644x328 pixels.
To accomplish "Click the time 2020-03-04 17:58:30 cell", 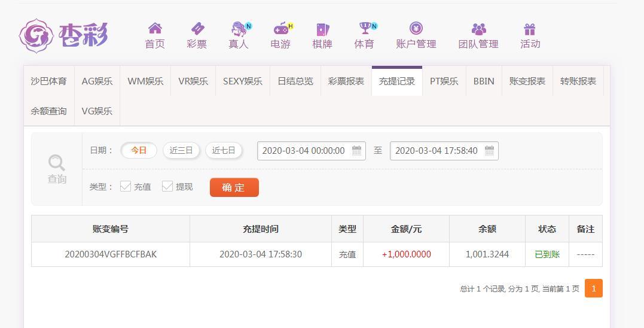I will coord(261,254).
